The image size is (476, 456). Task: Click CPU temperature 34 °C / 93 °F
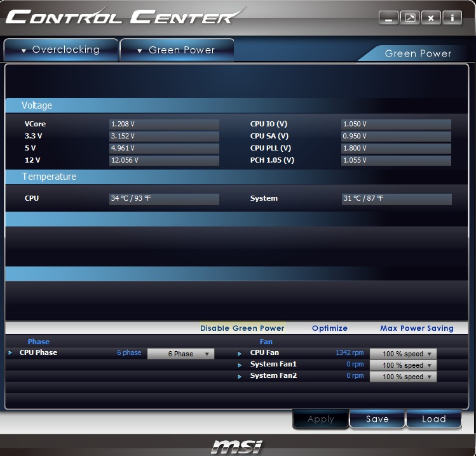click(x=164, y=199)
